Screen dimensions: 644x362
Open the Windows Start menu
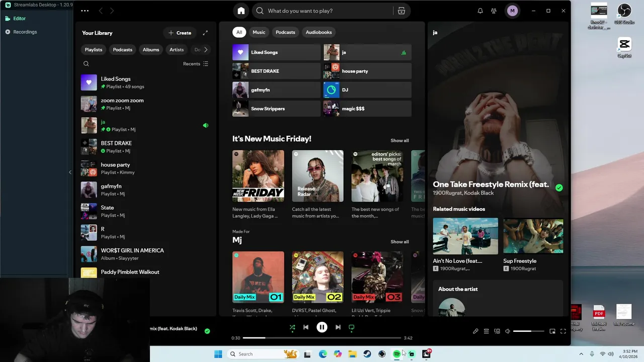218,354
